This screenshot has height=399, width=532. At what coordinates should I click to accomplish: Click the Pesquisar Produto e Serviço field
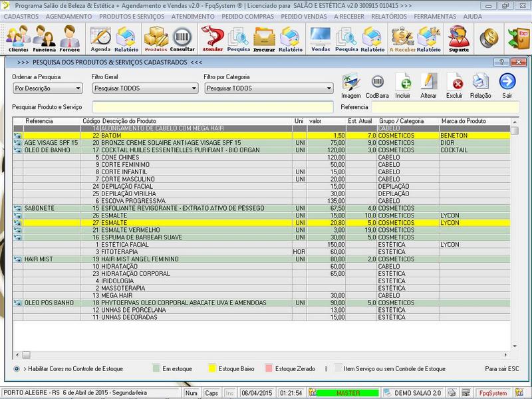coord(212,106)
